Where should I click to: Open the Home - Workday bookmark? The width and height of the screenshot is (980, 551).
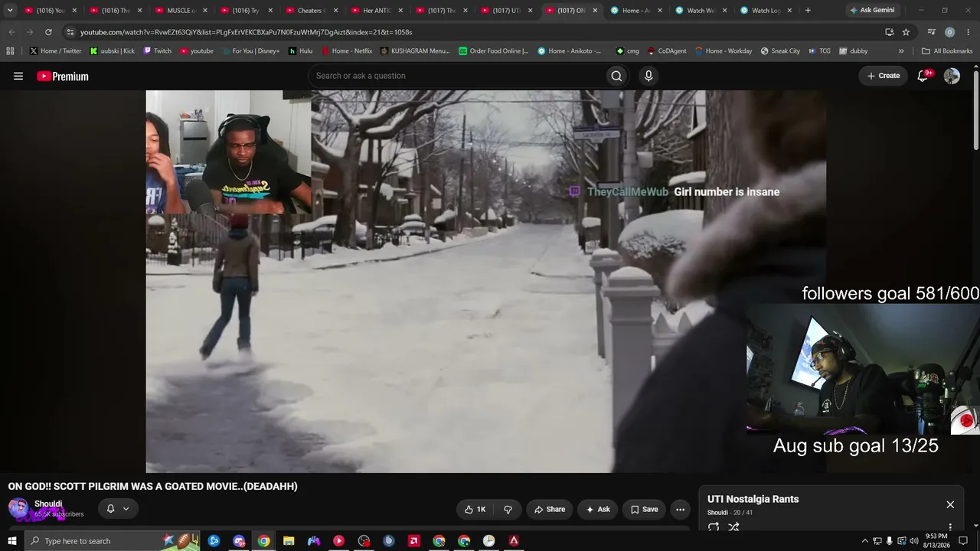point(724,51)
